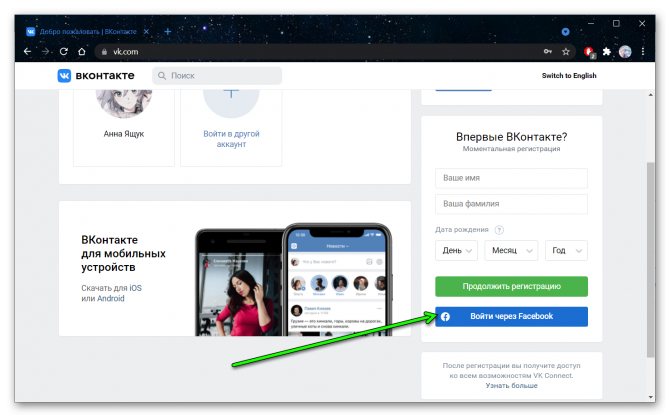Open the Extensions puzzle icon

click(x=607, y=52)
